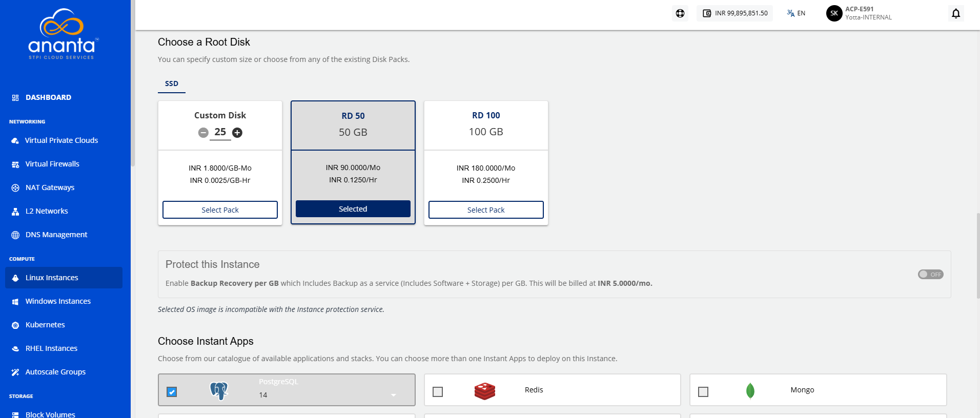Click the Windows Instances icon
This screenshot has height=418, width=980.
(x=15, y=301)
